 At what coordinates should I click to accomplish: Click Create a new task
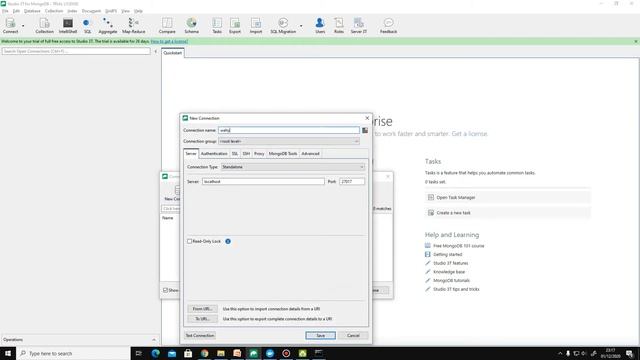[x=507, y=213]
